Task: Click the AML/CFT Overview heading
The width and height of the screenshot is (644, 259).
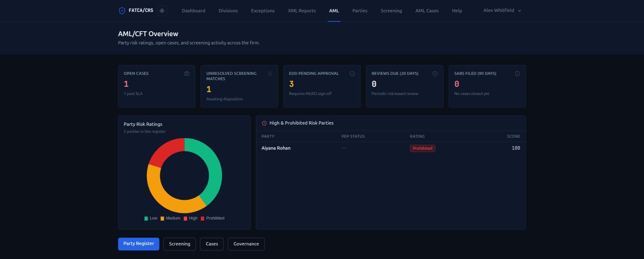Action: 148,34
